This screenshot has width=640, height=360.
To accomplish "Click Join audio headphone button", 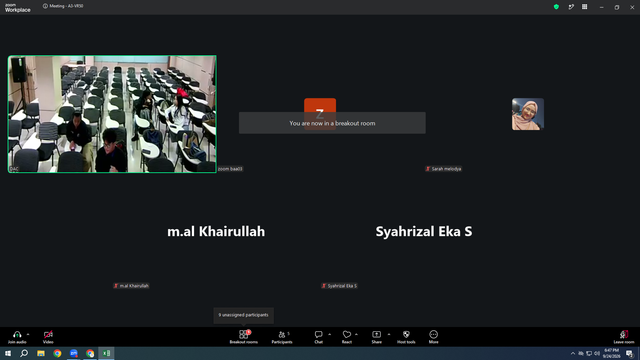I will 17,337.
